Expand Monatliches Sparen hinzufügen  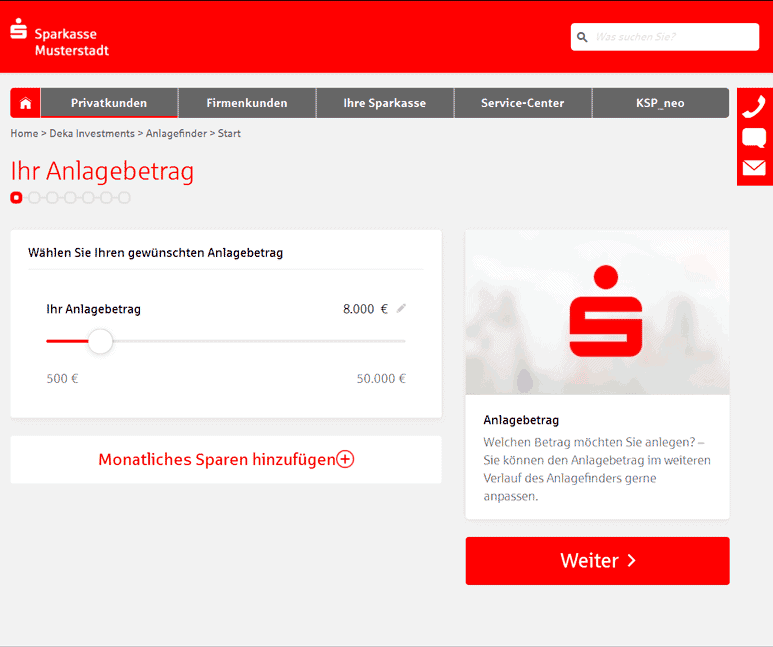click(225, 460)
